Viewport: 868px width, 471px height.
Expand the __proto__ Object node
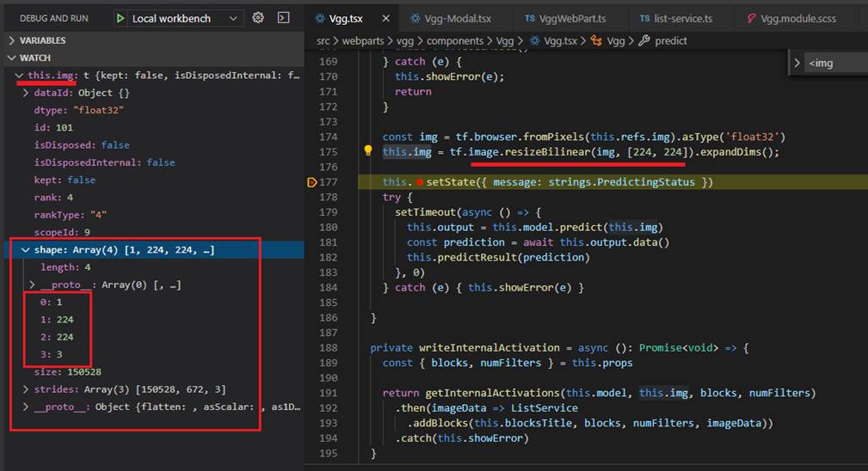click(26, 407)
